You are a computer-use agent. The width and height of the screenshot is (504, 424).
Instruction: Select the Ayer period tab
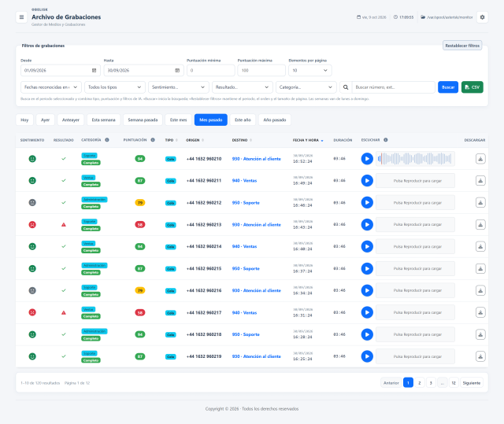click(x=46, y=120)
